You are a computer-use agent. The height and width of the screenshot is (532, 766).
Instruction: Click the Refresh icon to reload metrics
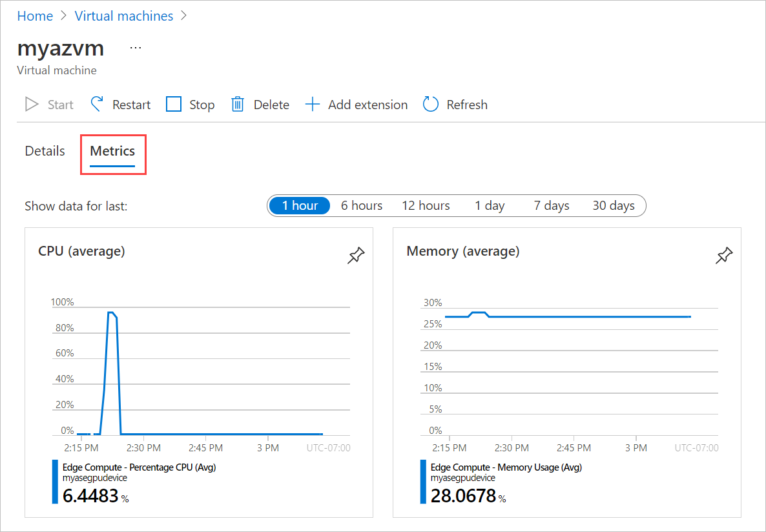(x=430, y=104)
